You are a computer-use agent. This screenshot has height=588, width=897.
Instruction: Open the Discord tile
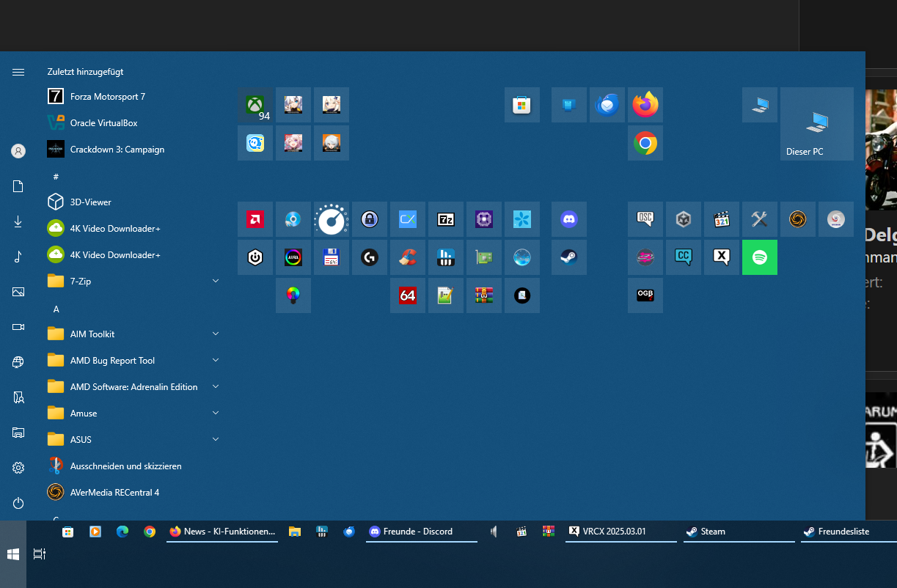tap(569, 219)
